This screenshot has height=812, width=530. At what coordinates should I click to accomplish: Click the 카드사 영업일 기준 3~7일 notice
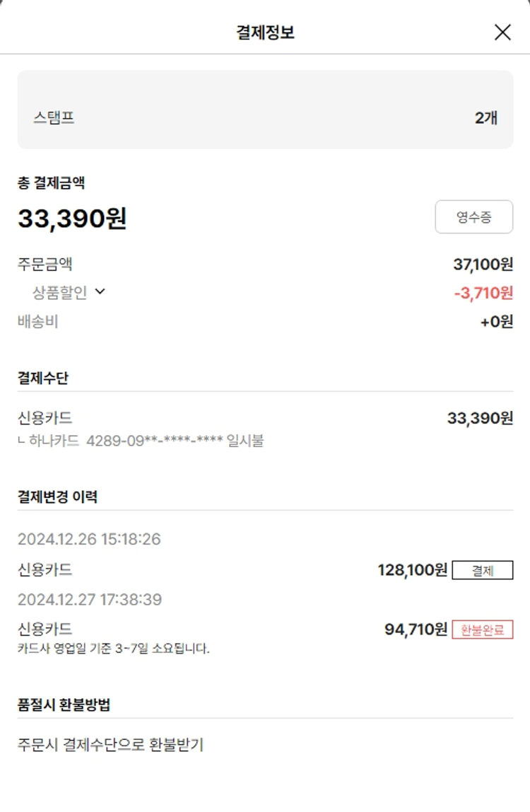pyautogui.click(x=114, y=648)
